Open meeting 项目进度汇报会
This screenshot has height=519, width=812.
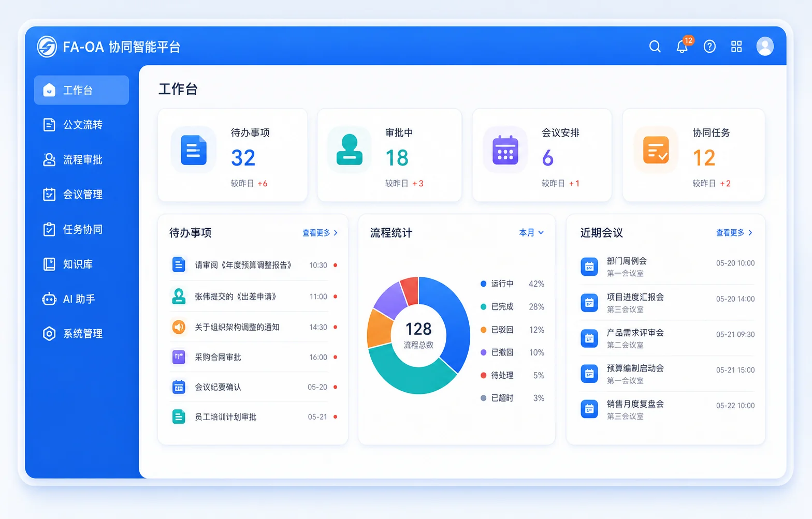tap(667, 303)
